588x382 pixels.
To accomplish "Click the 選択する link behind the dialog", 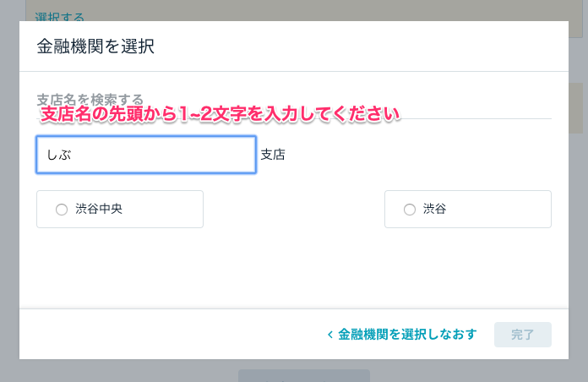I will (x=59, y=17).
